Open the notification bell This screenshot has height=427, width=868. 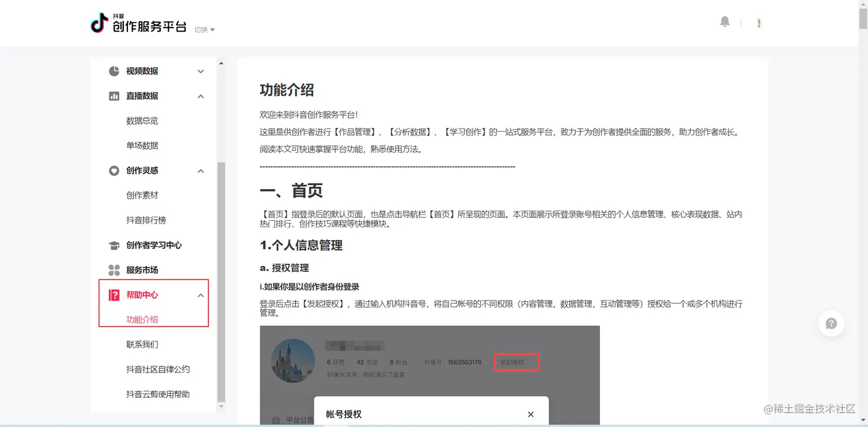[x=725, y=22]
